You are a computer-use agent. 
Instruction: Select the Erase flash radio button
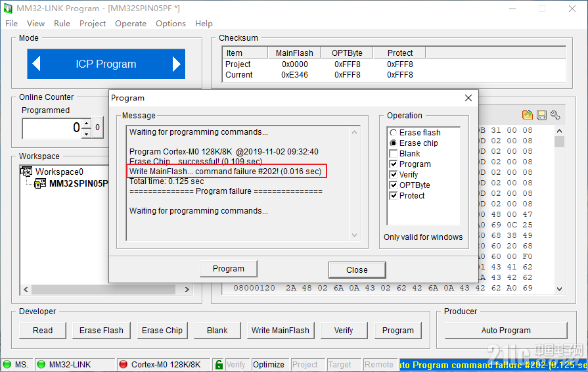point(393,133)
